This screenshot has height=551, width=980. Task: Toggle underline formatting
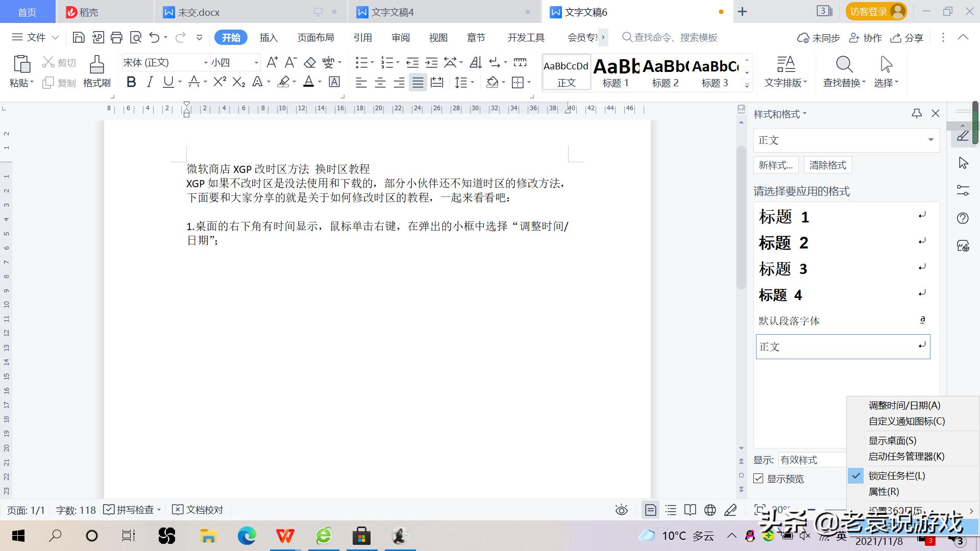(x=168, y=82)
